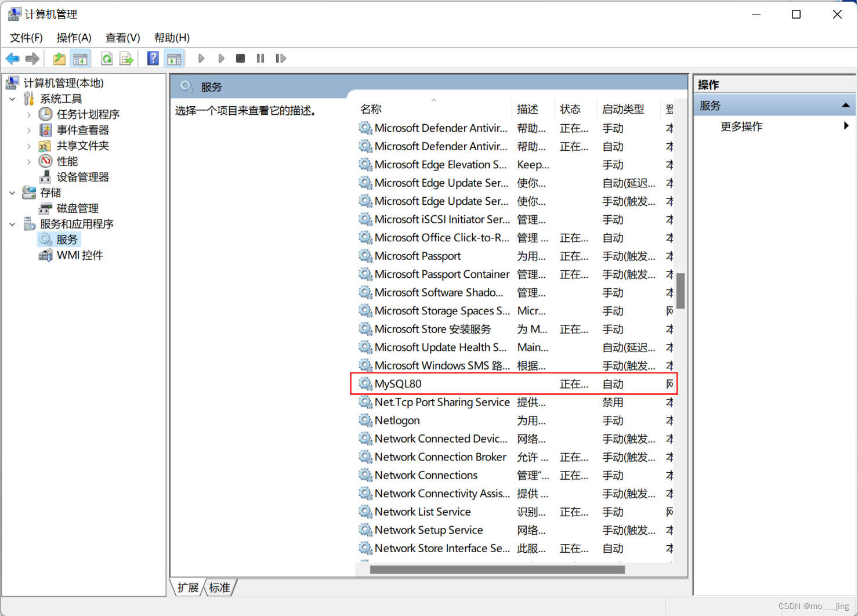Click 更多操作 in actions pane

tap(741, 126)
